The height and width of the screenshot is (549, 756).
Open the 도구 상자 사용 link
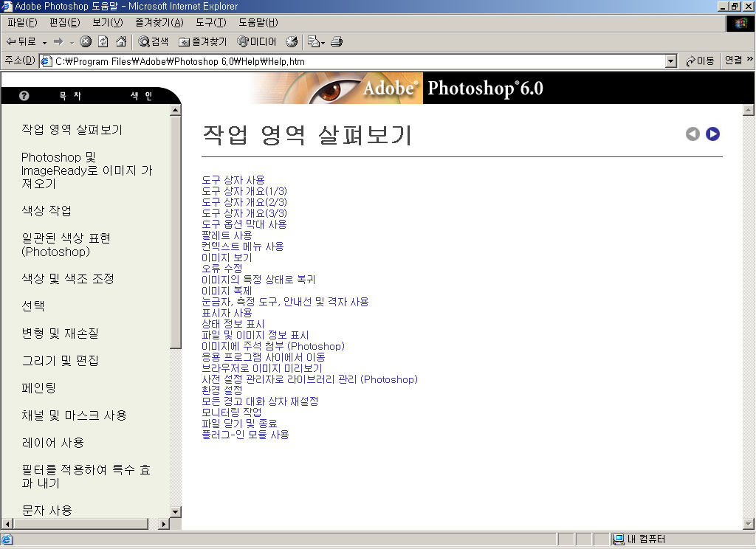click(x=233, y=180)
